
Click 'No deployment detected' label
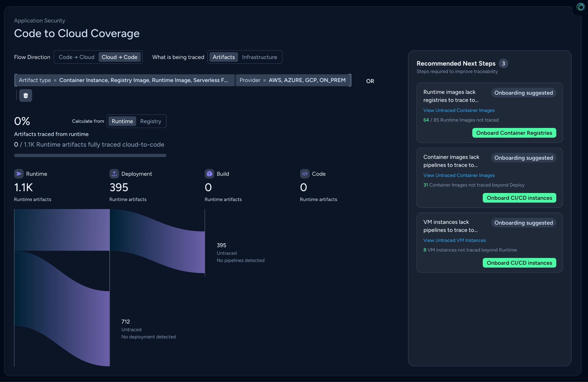[x=148, y=337]
